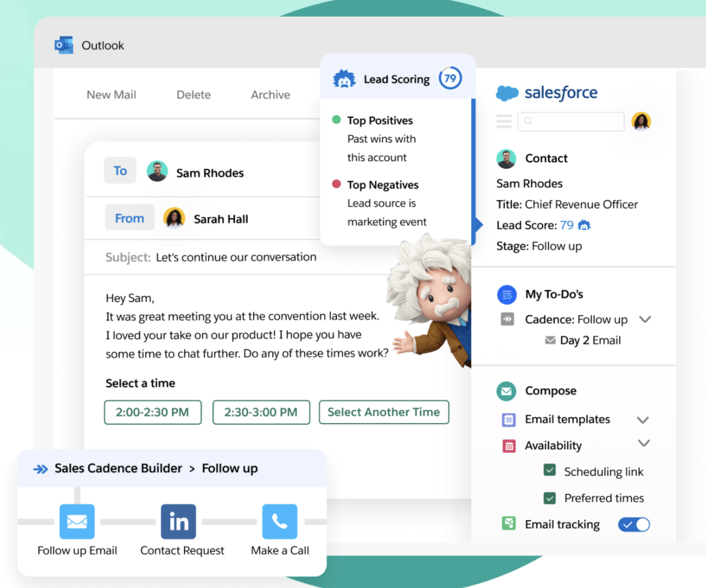Click the Sales Cadence Builder arrows icon
The width and height of the screenshot is (706, 588).
pyautogui.click(x=41, y=469)
